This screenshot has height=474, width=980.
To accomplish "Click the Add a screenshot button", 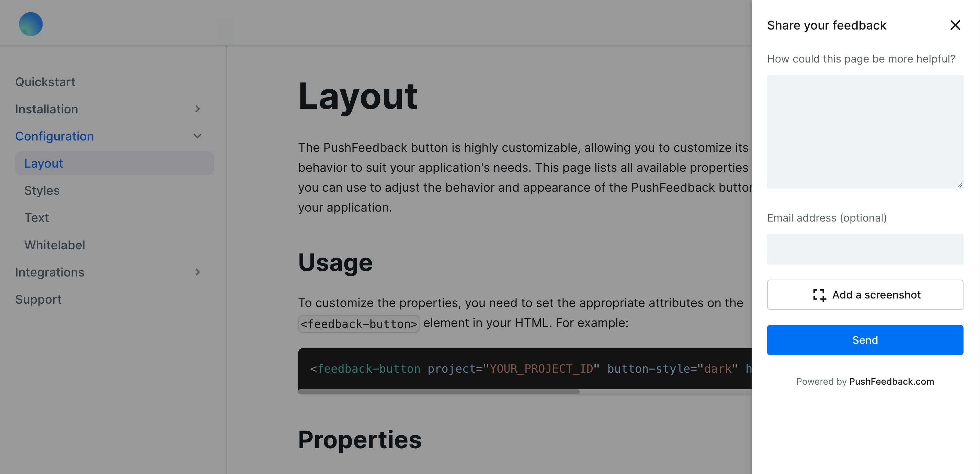I will point(865,295).
